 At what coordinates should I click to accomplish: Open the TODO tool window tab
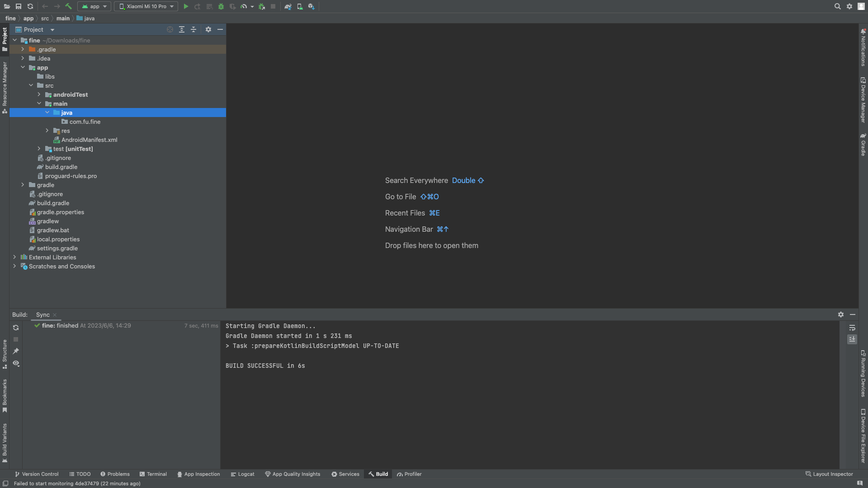(x=80, y=474)
